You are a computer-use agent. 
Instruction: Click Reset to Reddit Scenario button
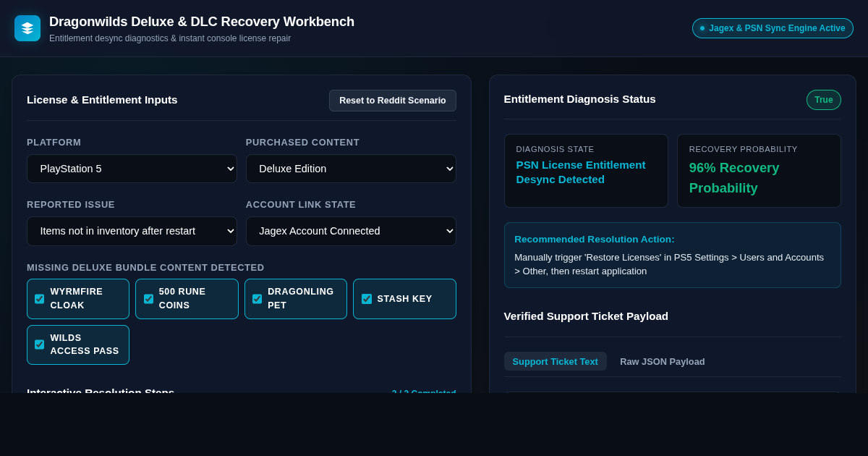pyautogui.click(x=393, y=101)
